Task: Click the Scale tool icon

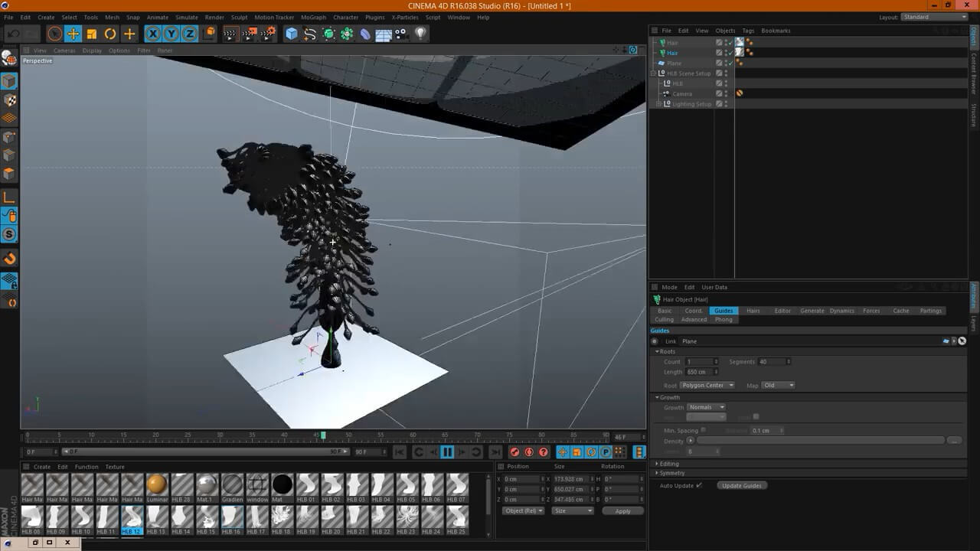Action: pos(92,34)
